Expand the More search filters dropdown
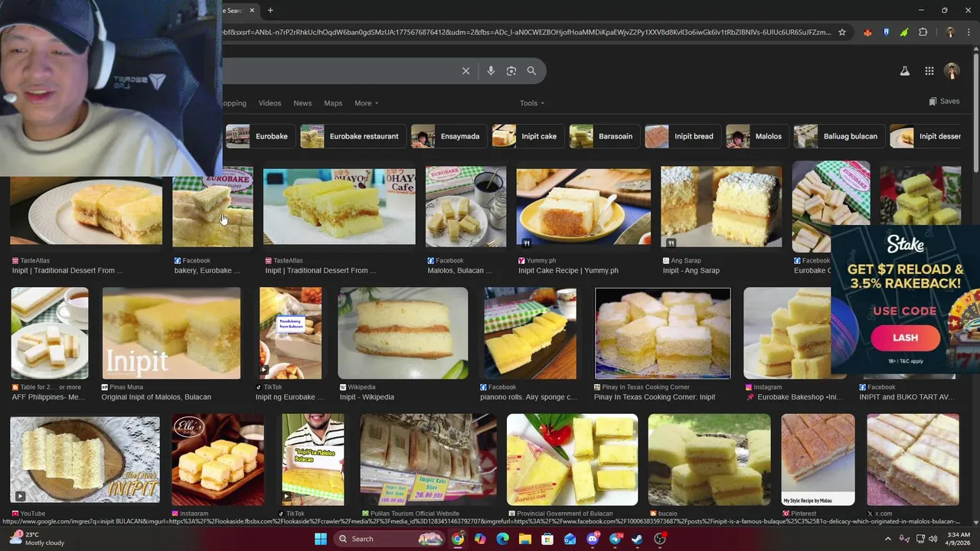 click(x=366, y=103)
